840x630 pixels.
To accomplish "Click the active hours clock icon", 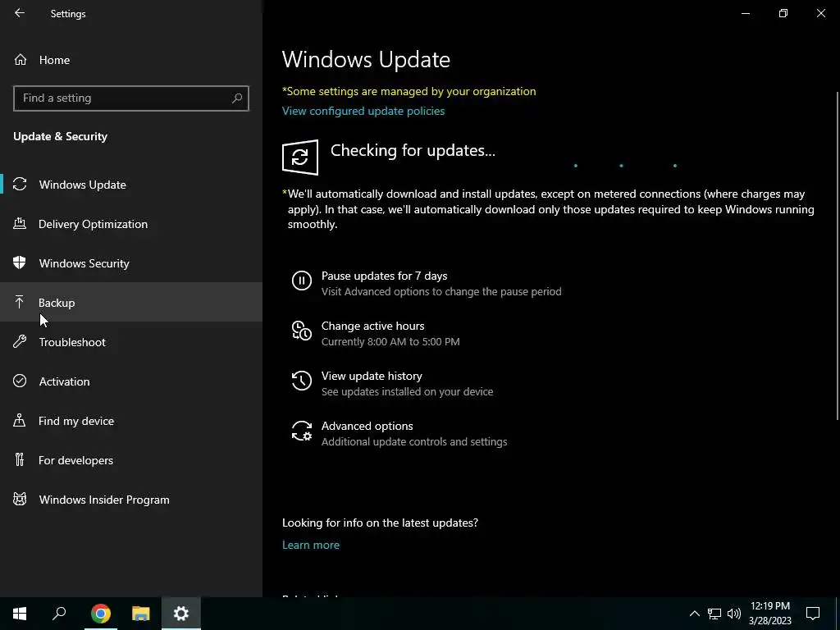I will (x=302, y=331).
